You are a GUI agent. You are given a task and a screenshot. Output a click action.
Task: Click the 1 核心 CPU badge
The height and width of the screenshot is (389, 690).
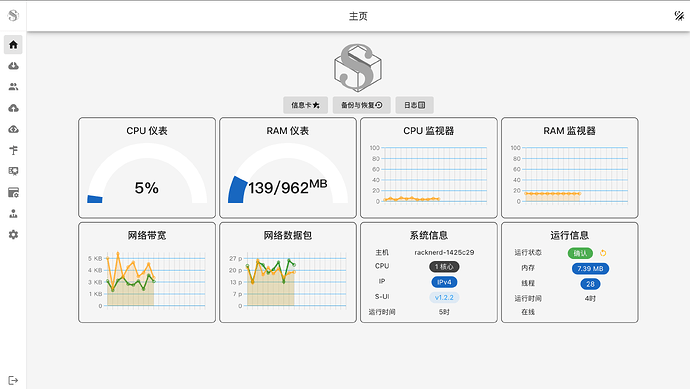(444, 267)
